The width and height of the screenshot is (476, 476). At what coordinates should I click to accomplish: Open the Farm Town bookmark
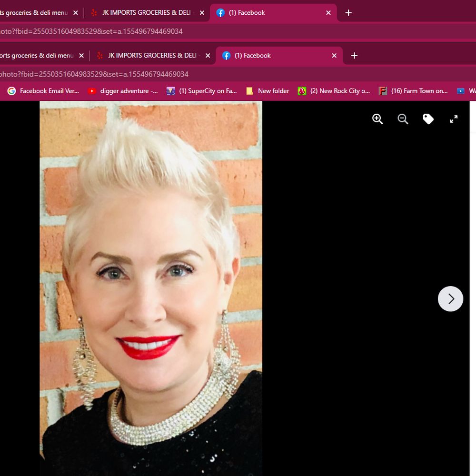click(413, 91)
